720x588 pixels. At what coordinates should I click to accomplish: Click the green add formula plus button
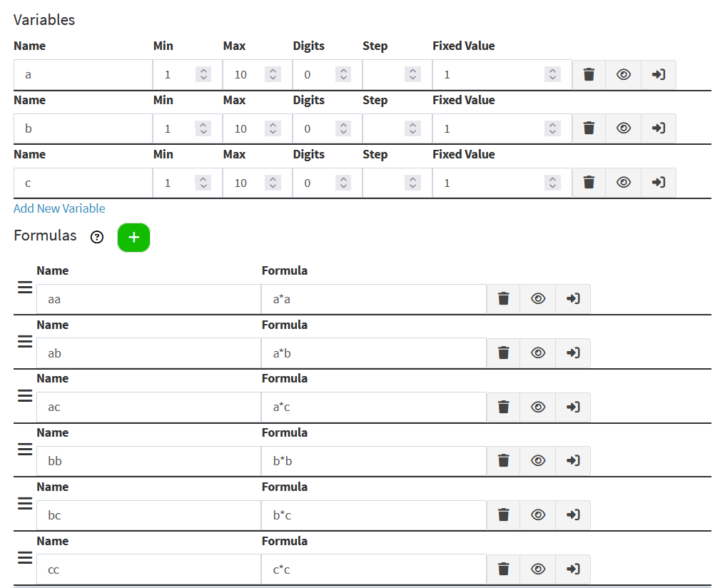point(133,238)
